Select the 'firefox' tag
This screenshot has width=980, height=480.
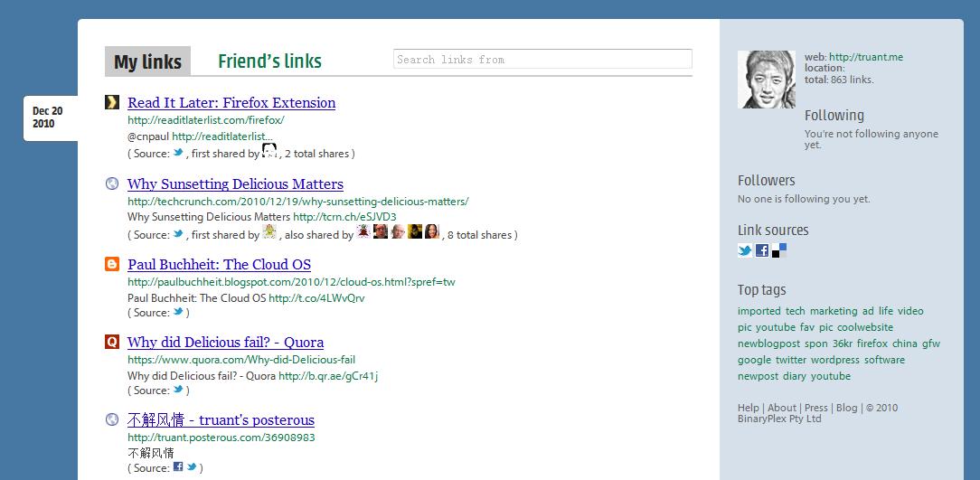[x=872, y=344]
